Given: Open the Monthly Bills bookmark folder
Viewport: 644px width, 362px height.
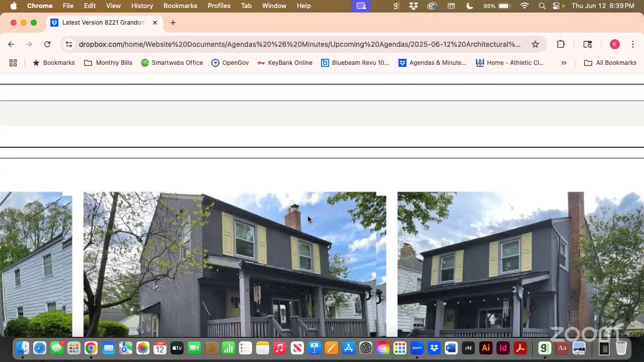Looking at the screenshot, I should pyautogui.click(x=108, y=63).
